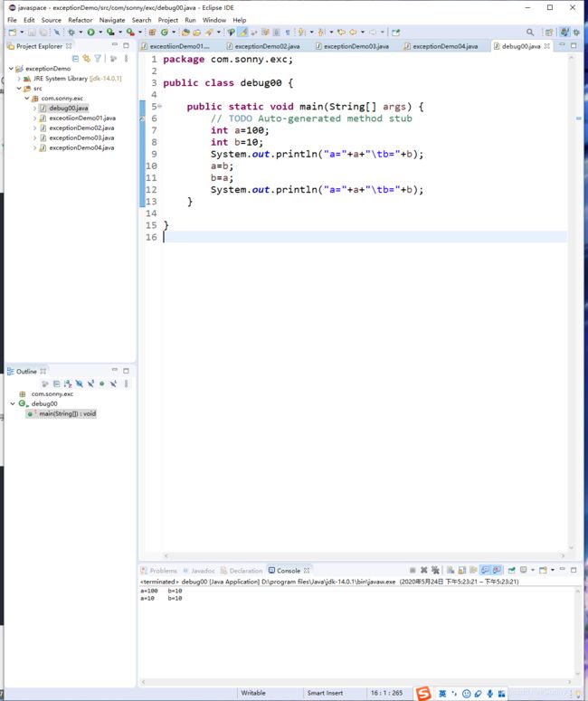
Task: Collapse debug00 class in Outline
Action: click(13, 403)
